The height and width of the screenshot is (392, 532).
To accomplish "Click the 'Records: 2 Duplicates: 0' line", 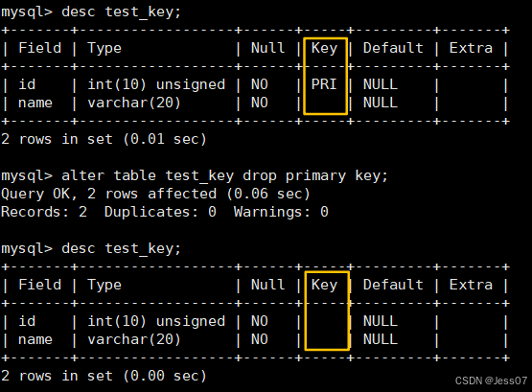I will point(165,212).
